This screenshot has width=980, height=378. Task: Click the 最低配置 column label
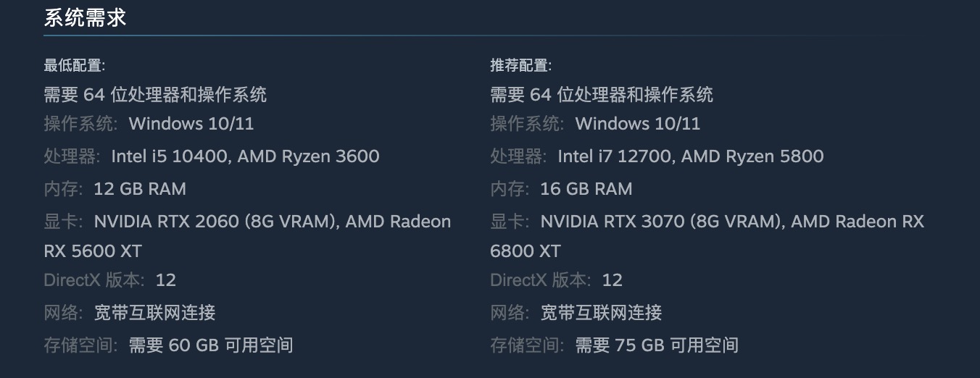75,66
